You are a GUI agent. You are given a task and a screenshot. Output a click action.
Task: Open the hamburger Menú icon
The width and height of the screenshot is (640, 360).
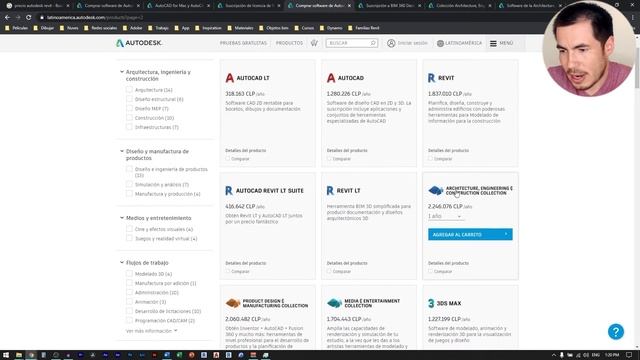click(493, 43)
